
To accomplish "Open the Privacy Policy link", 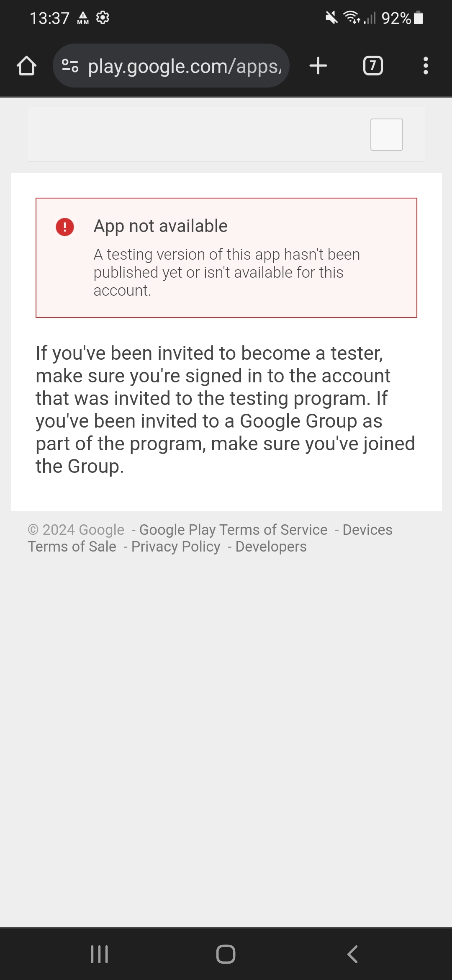I will 176,547.
